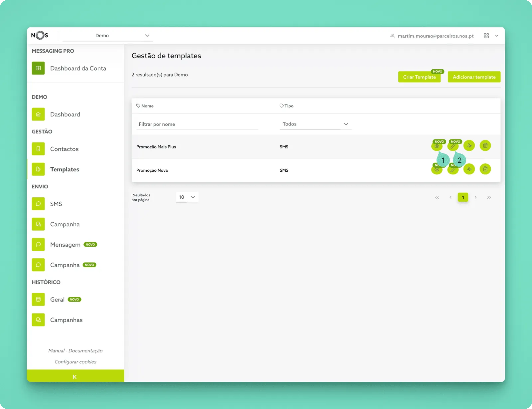The width and height of the screenshot is (532, 409).
Task: Collapse the sidebar with bottom arrow
Action: tap(75, 376)
